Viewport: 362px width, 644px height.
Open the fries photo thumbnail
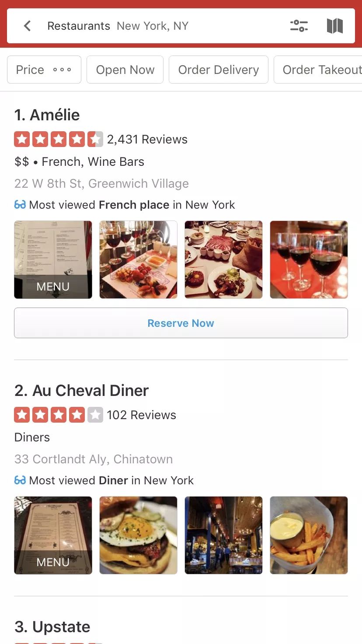(309, 535)
